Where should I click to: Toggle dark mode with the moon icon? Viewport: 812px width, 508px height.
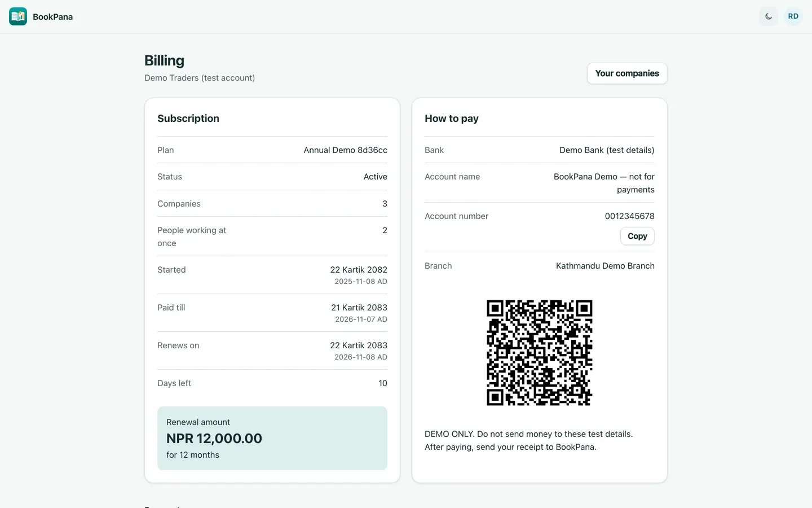[x=769, y=16]
